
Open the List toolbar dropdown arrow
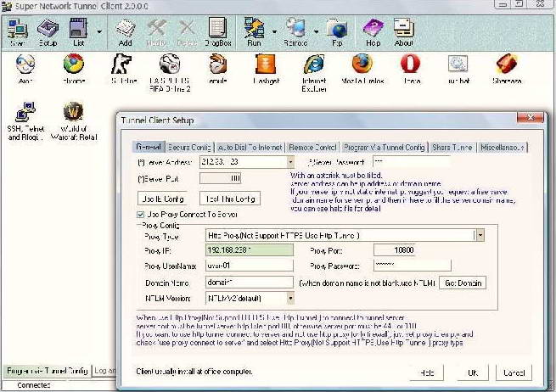[98, 32]
